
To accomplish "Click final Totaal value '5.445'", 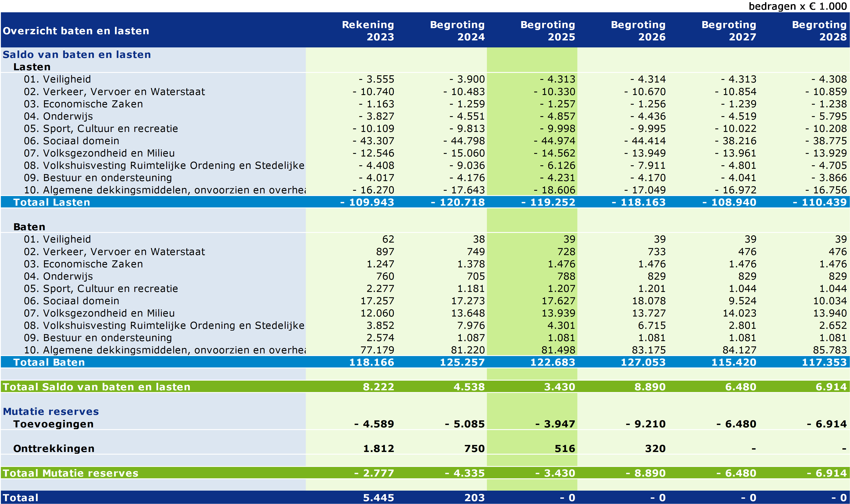I will (x=378, y=498).
